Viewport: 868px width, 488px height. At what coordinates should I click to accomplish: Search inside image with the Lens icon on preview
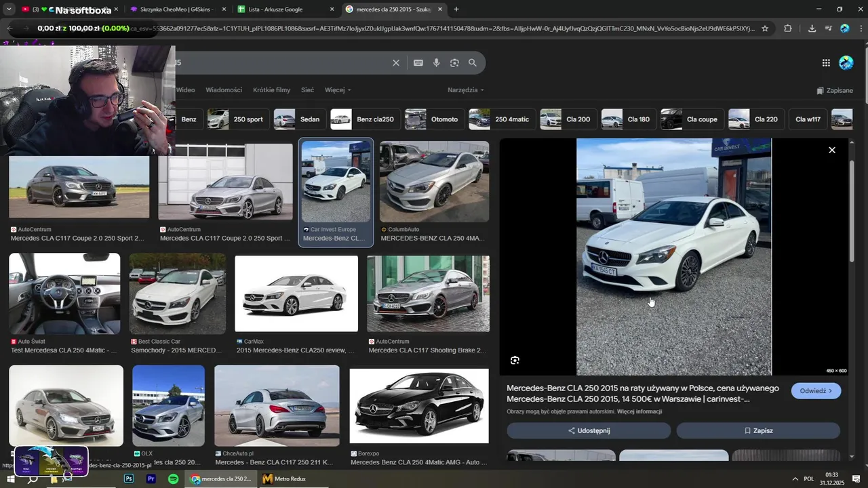515,361
